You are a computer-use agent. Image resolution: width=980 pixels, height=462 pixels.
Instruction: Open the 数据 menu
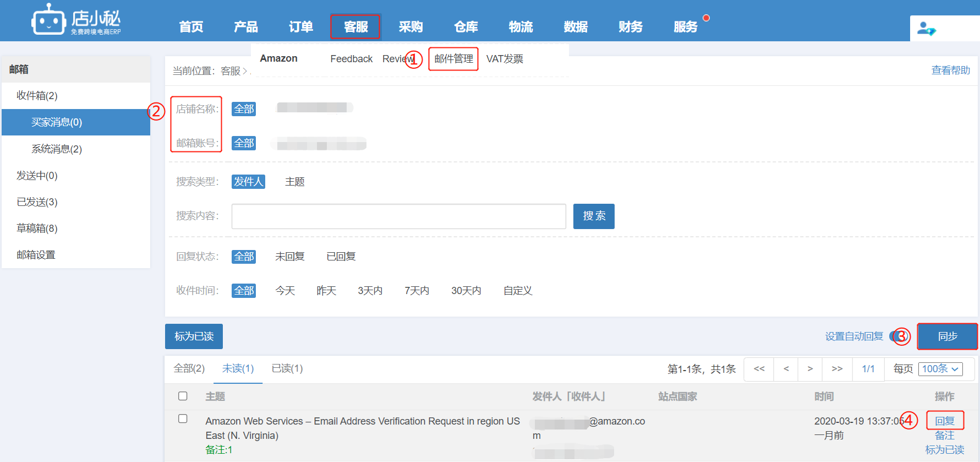pyautogui.click(x=576, y=26)
